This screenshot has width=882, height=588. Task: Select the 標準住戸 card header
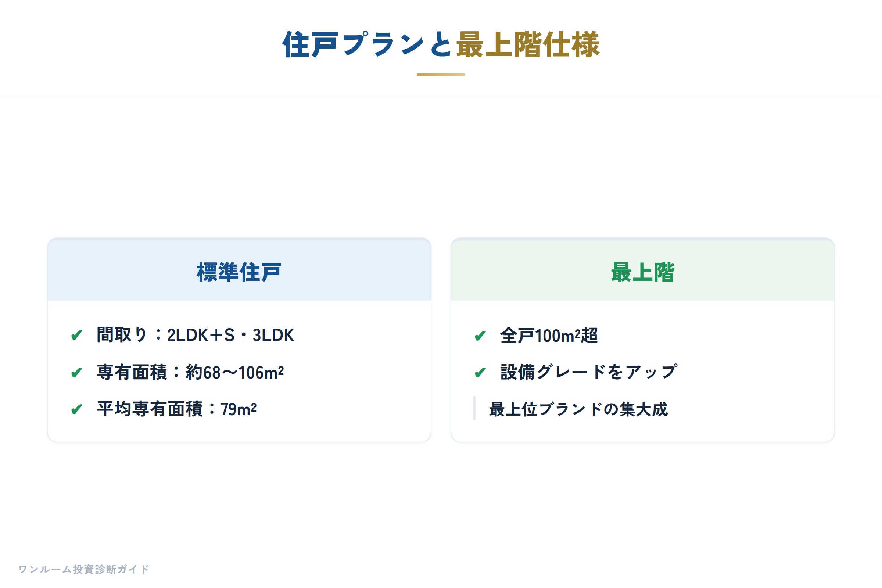[x=239, y=270]
